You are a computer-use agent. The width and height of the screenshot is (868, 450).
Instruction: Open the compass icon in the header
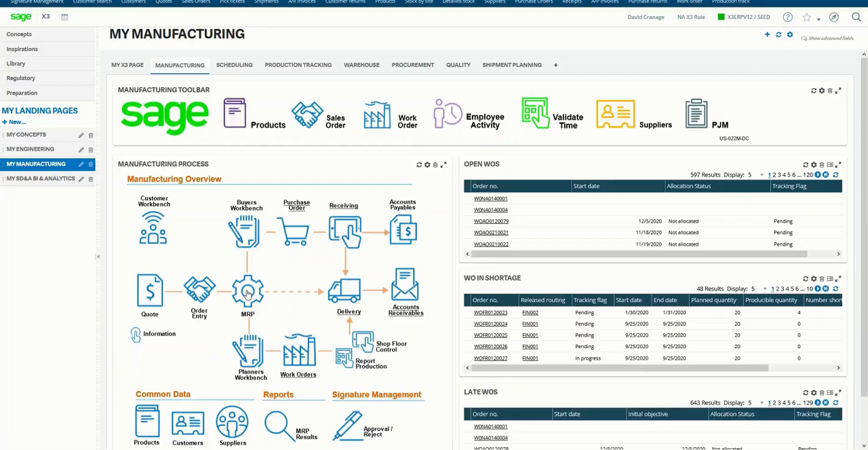pyautogui.click(x=833, y=17)
